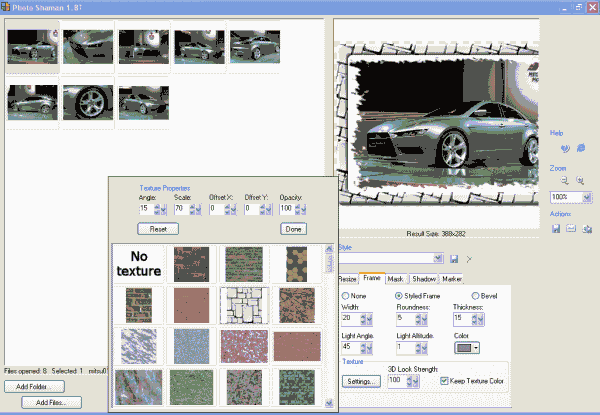Expand the Style dropdown list
Viewport: 600px width, 415px height.
440,260
